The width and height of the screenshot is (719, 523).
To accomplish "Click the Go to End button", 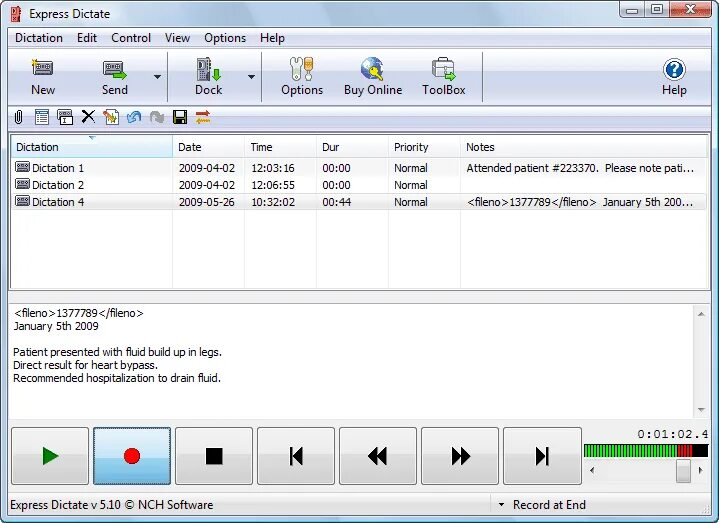I will [542, 456].
